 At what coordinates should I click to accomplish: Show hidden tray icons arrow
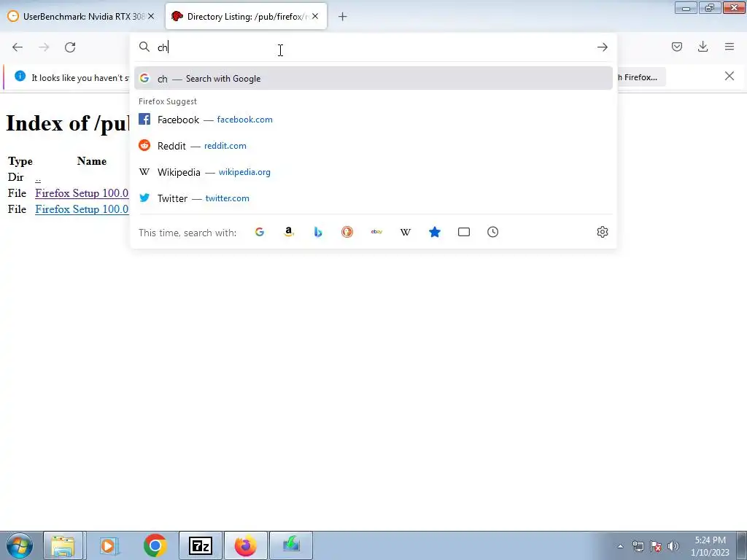coord(620,546)
